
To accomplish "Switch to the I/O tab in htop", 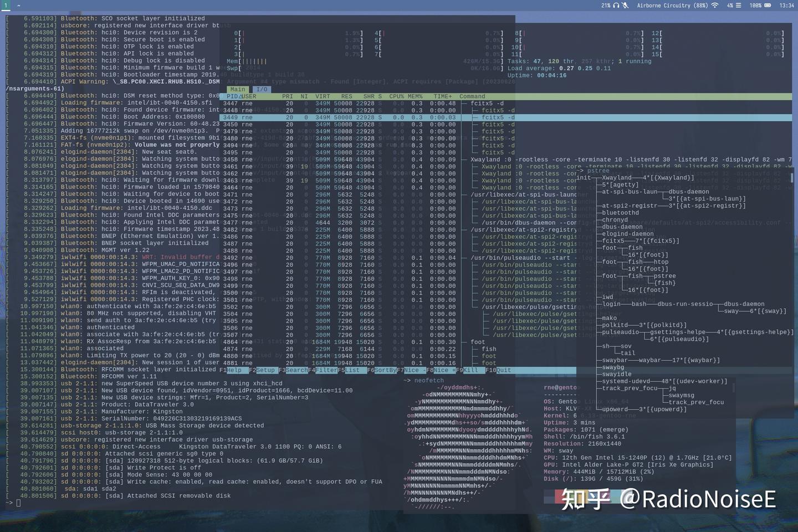I will point(261,89).
